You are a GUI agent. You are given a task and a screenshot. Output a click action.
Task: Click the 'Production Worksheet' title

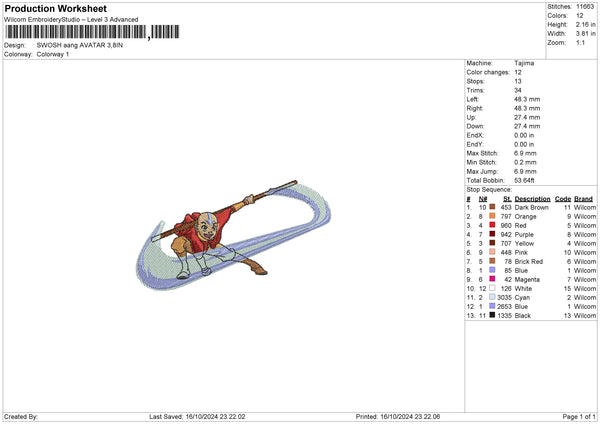click(x=55, y=9)
